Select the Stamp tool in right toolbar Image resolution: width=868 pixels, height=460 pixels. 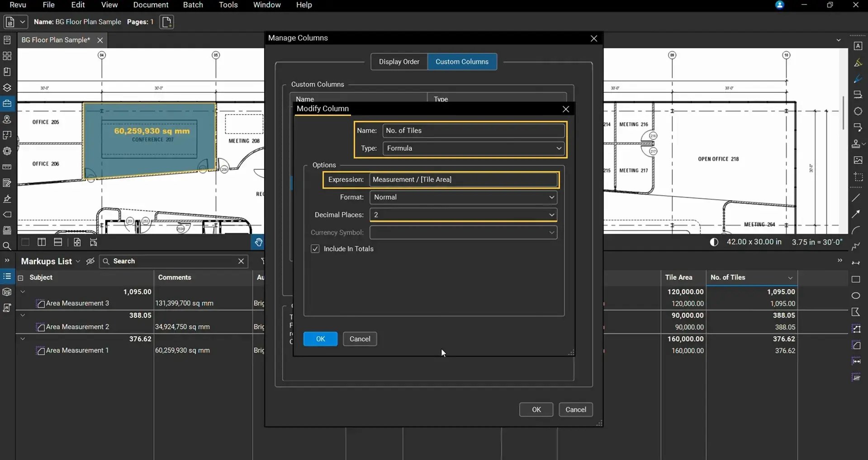click(856, 144)
